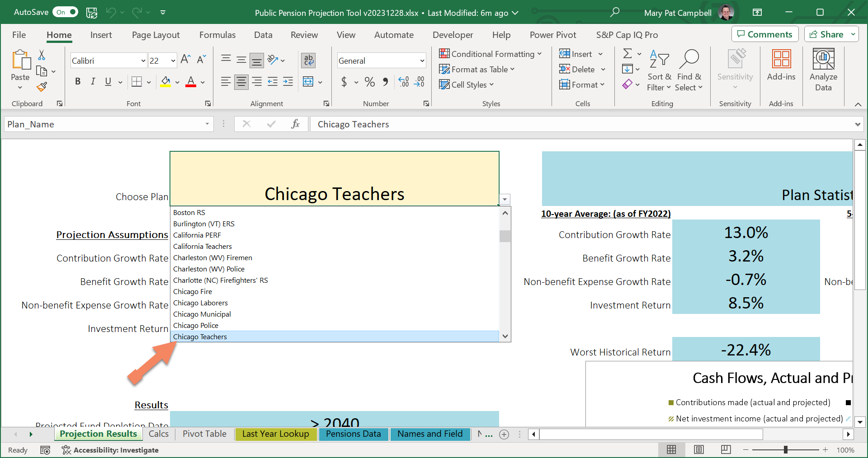Click the Cut scissors icon
Image resolution: width=868 pixels, height=458 pixels.
[x=42, y=55]
